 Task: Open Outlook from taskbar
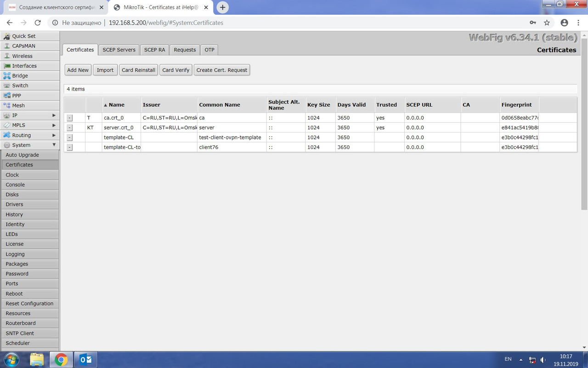point(86,359)
